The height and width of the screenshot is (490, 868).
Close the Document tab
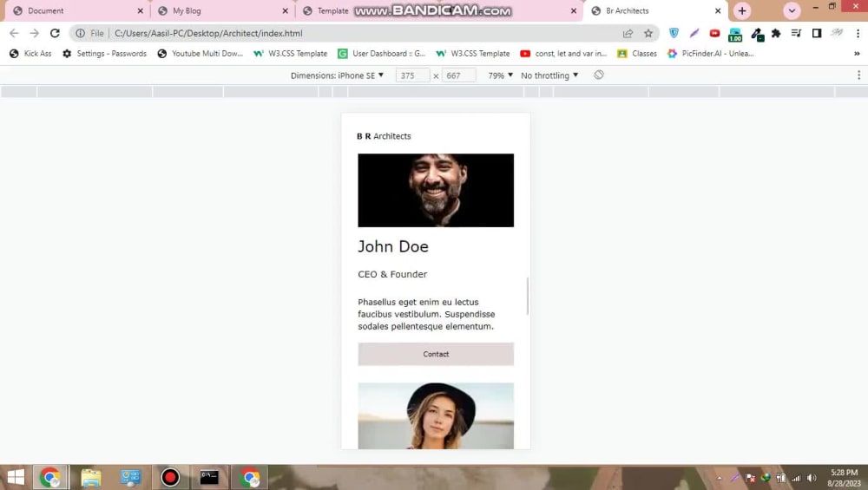tap(140, 10)
